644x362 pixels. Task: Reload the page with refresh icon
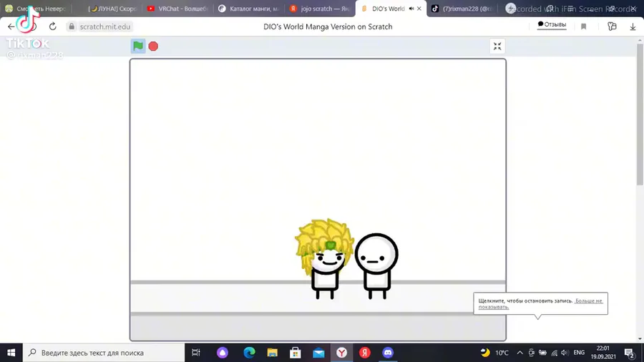coord(52,26)
